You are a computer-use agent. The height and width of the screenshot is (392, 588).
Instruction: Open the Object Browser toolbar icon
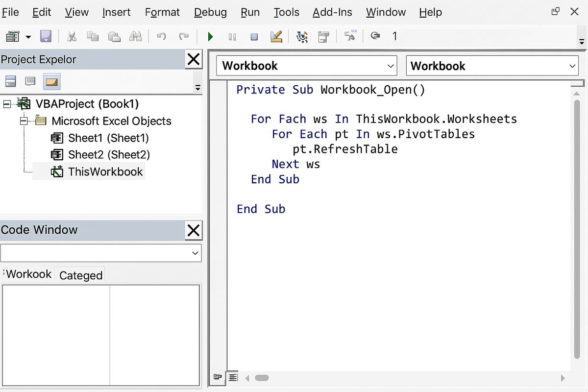[350, 36]
